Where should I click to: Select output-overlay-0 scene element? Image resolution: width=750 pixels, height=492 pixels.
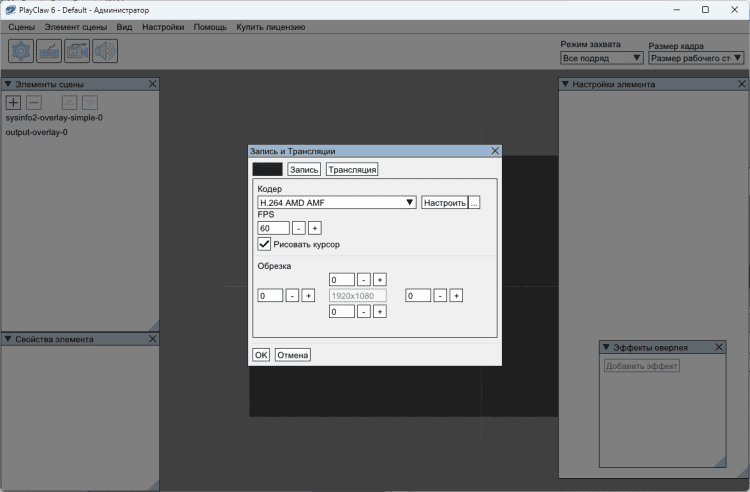pyautogui.click(x=36, y=132)
